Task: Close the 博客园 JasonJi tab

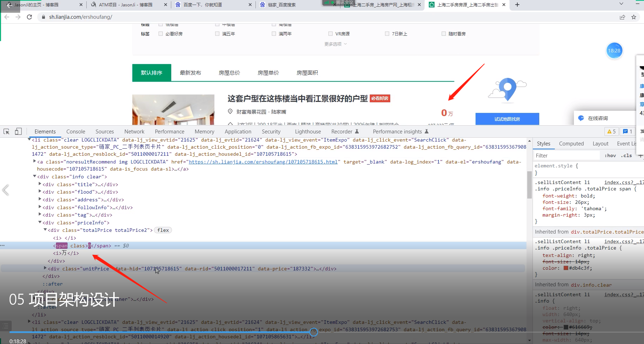Action: click(x=81, y=5)
